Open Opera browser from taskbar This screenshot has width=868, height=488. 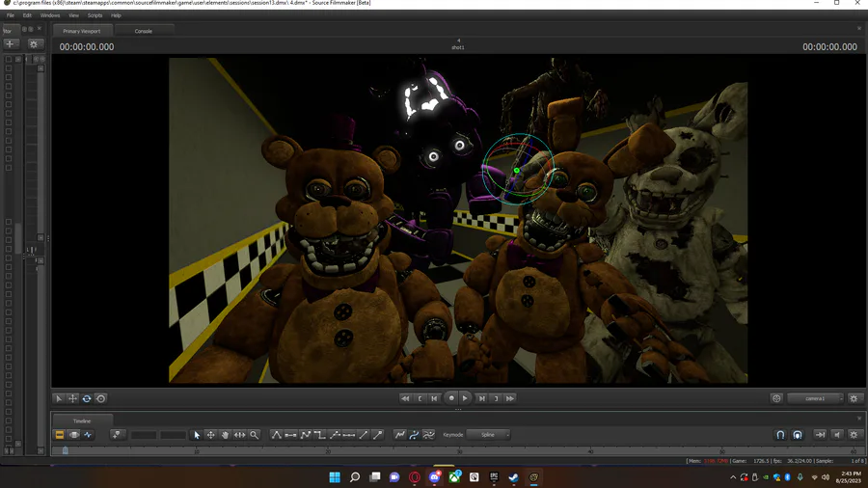415,477
